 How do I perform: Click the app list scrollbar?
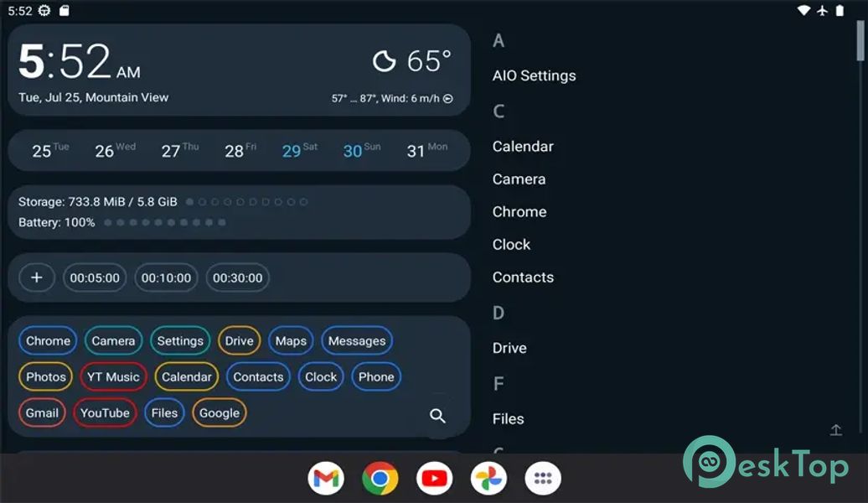click(860, 42)
